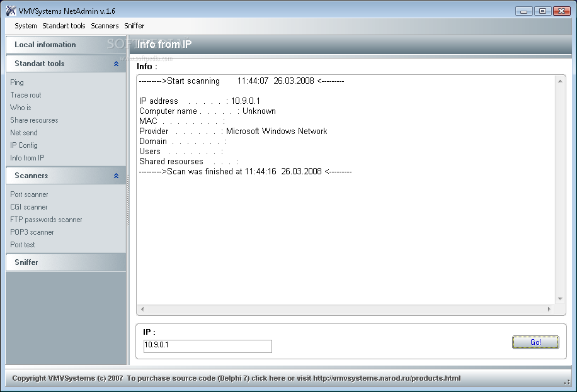Click the Provider Microsoft Windows Network line
This screenshot has width=577, height=392.
[x=233, y=132]
